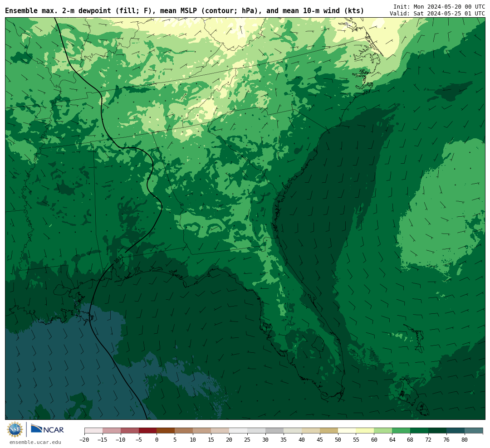Pick the colorbar swatch between -20 and -15
This screenshot has height=448, width=490.
click(93, 430)
